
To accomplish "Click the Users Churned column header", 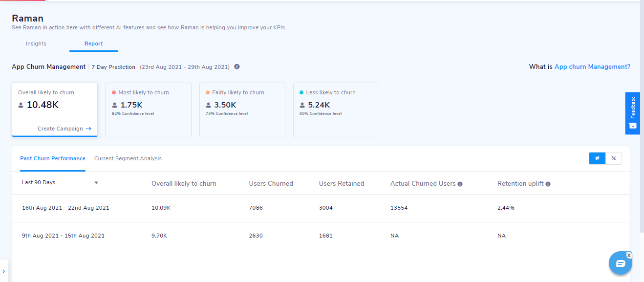I will [x=271, y=184].
